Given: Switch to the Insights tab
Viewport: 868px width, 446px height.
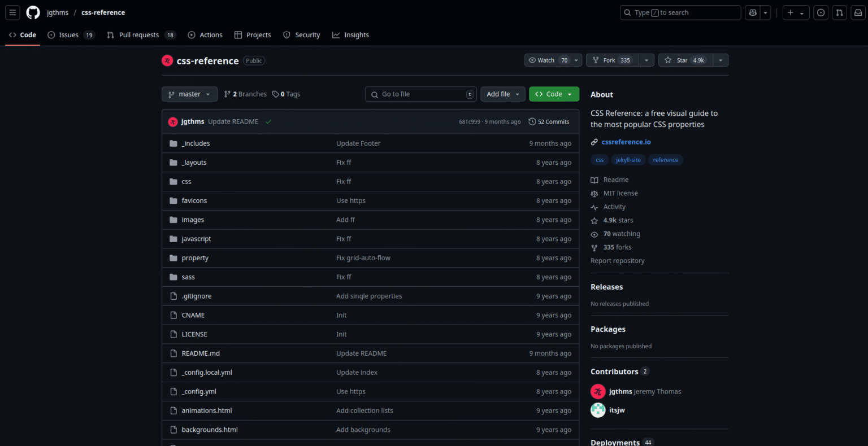Looking at the screenshot, I should (x=350, y=35).
